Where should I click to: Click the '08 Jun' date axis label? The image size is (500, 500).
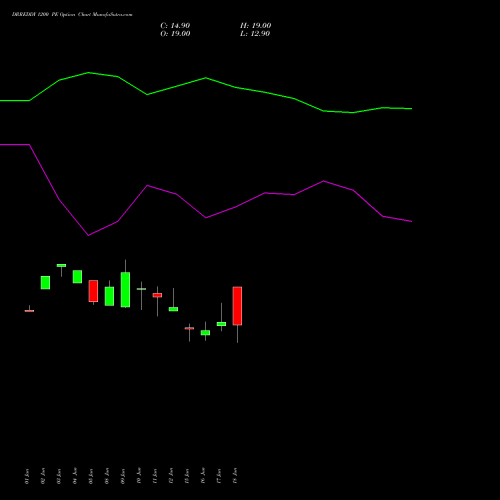pos(107,476)
